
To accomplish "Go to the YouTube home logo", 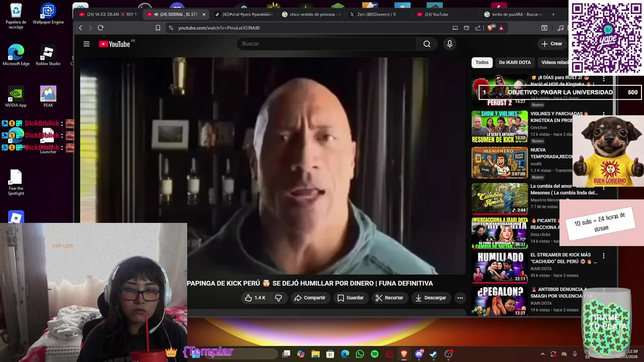I will click(115, 44).
